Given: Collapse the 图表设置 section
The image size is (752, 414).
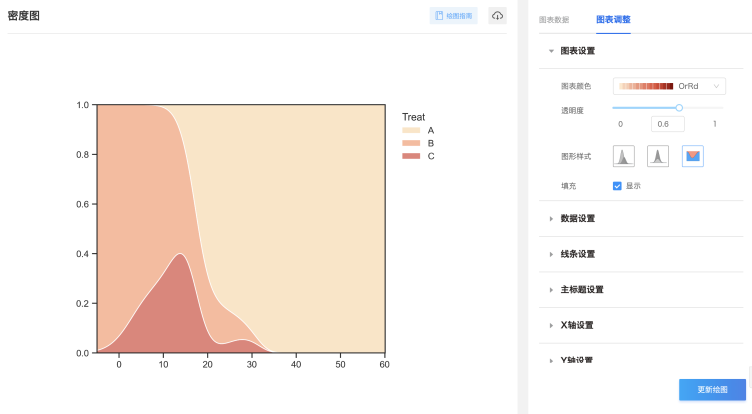Looking at the screenshot, I should pyautogui.click(x=580, y=50).
